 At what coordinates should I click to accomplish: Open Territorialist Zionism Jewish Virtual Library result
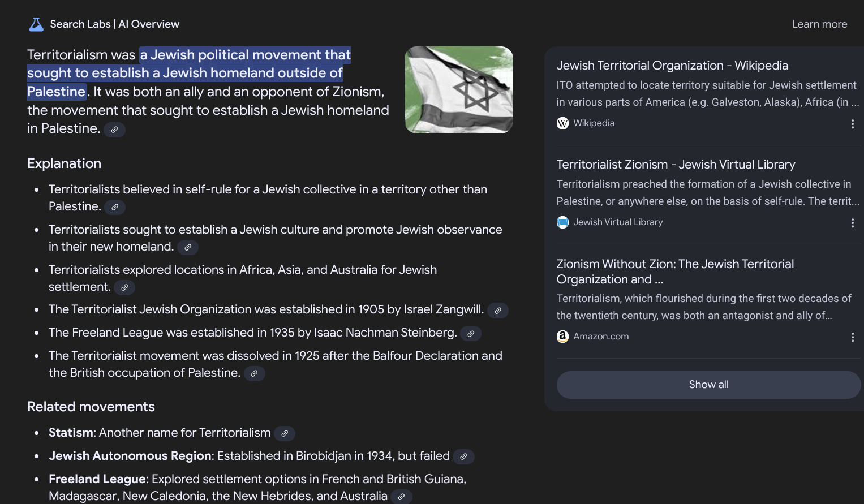point(676,165)
